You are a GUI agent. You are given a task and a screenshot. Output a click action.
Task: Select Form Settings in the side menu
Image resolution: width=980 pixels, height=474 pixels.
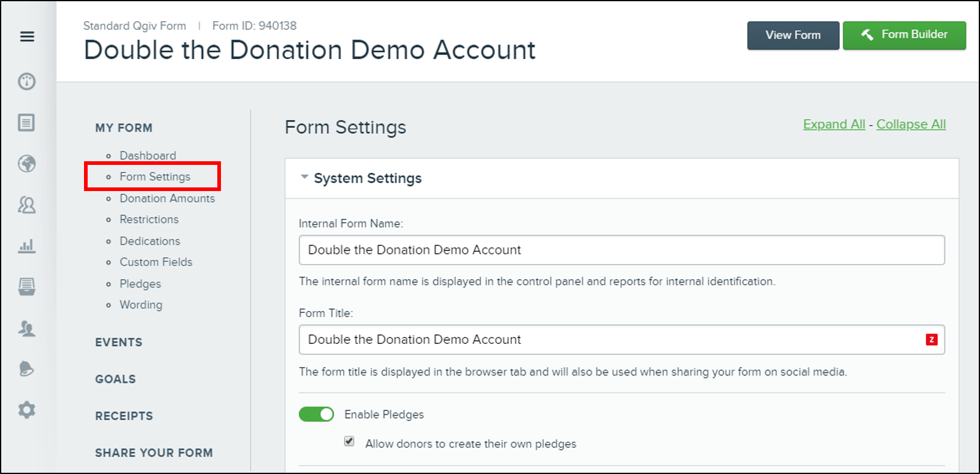click(155, 176)
